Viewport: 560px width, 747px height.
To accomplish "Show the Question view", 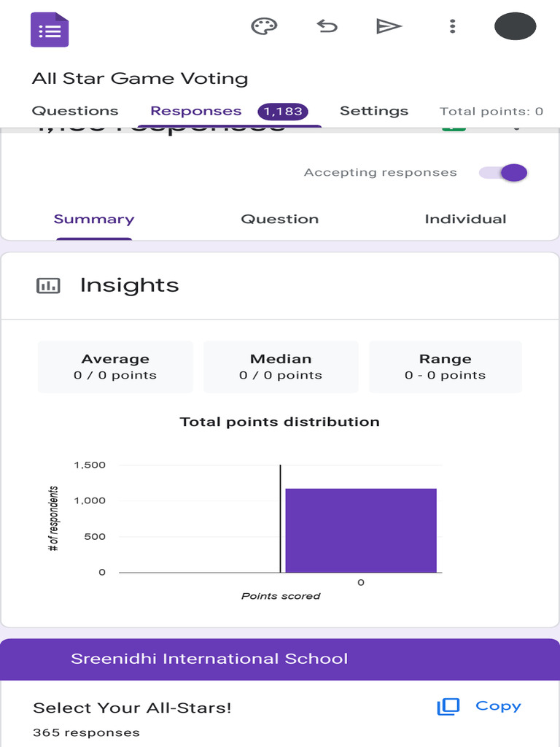I will point(280,219).
